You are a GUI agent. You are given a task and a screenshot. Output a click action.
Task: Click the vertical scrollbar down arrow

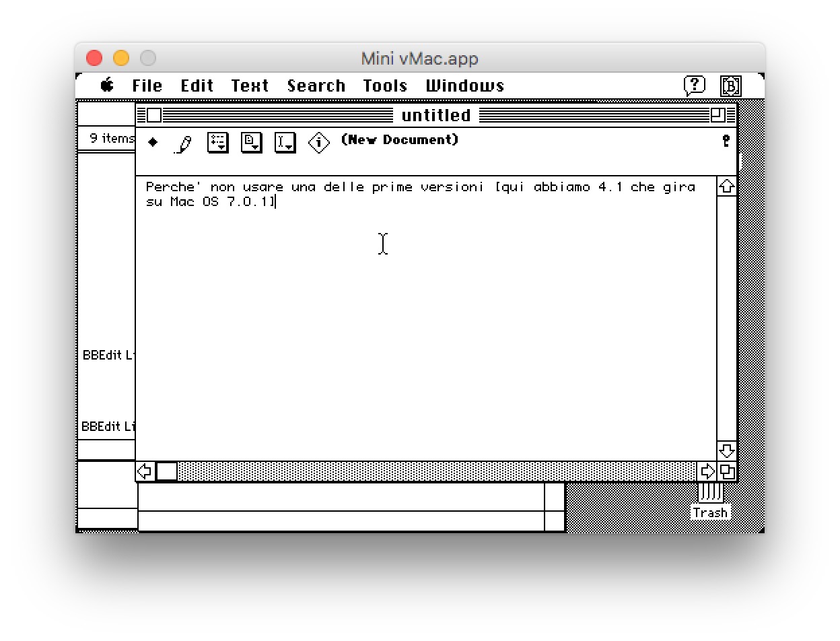727,450
